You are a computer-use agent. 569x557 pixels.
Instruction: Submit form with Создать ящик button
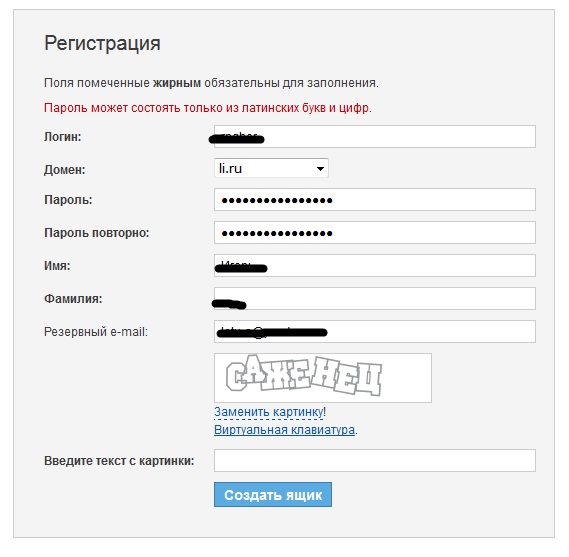pyautogui.click(x=273, y=495)
